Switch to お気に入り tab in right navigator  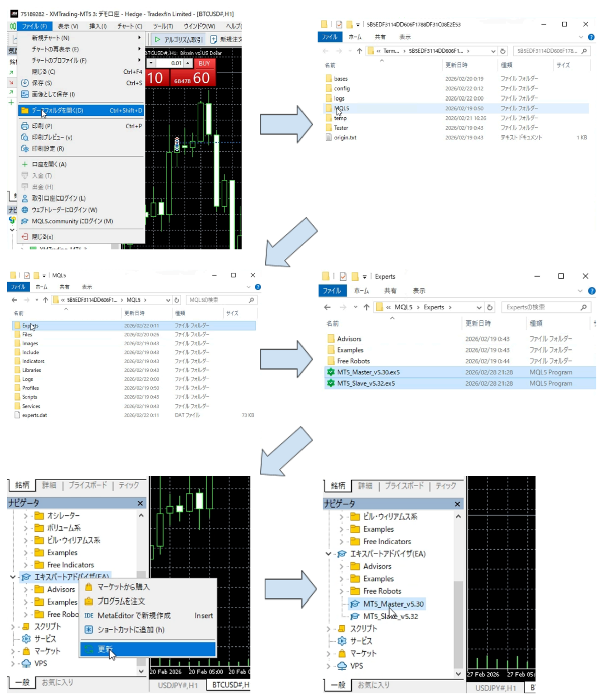tap(373, 685)
